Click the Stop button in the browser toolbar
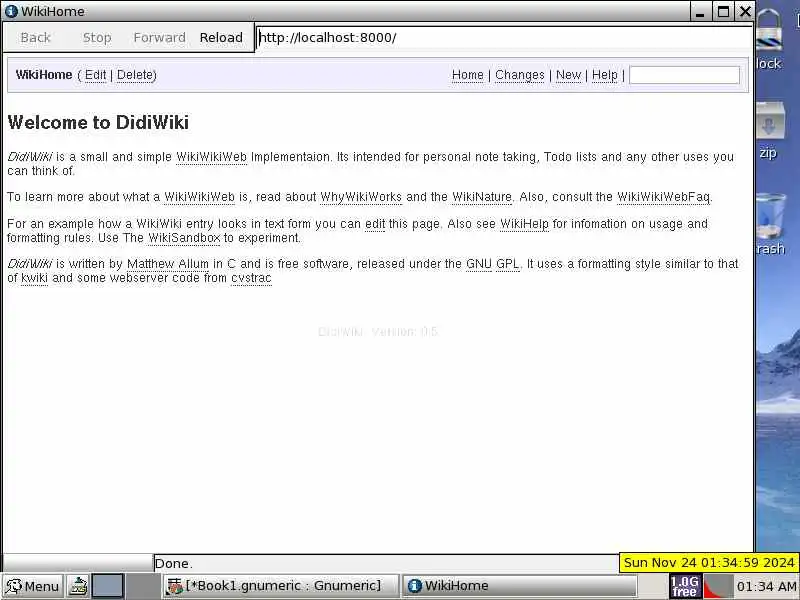Screen dimensions: 800x600 click(97, 38)
